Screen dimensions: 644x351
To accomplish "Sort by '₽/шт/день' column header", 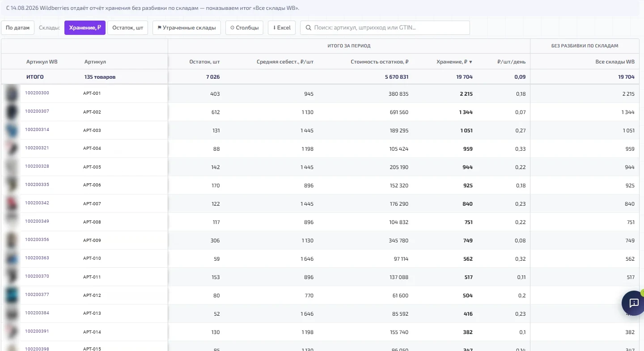I will 513,62.
